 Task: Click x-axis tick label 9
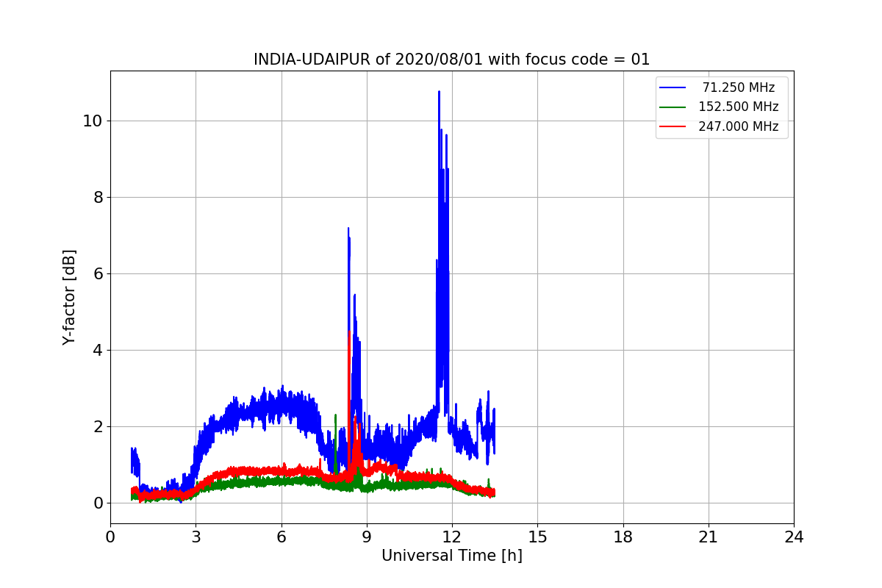367,537
